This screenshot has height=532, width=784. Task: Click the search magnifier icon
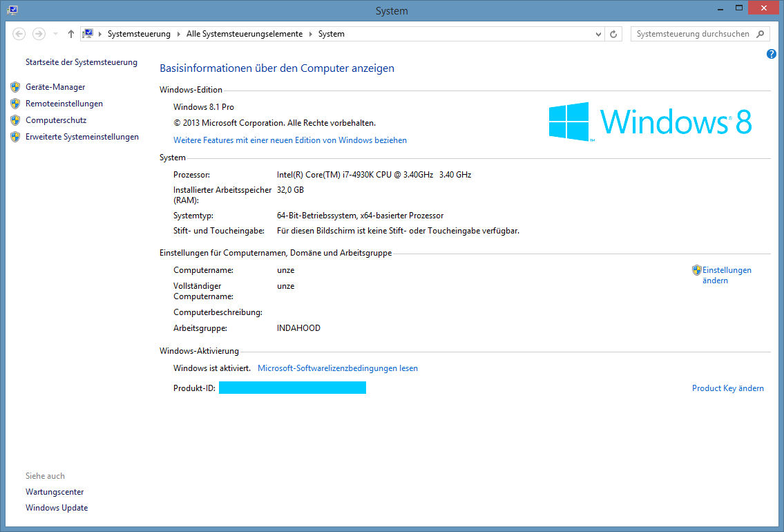(x=760, y=34)
